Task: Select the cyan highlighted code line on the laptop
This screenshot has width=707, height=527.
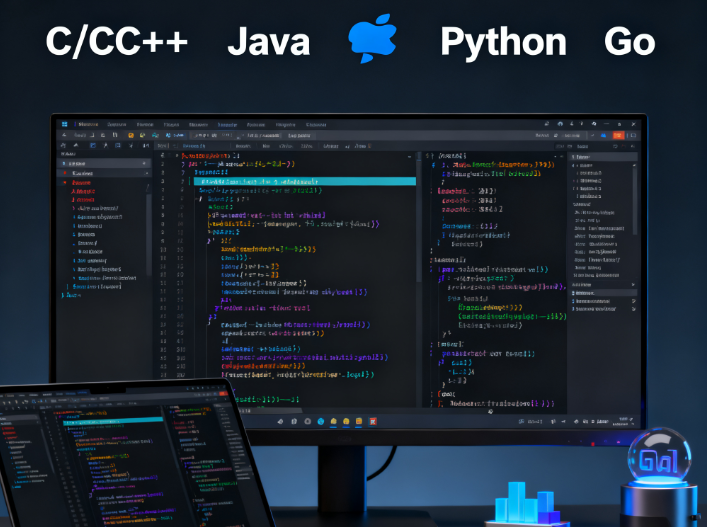Action: click(x=113, y=421)
